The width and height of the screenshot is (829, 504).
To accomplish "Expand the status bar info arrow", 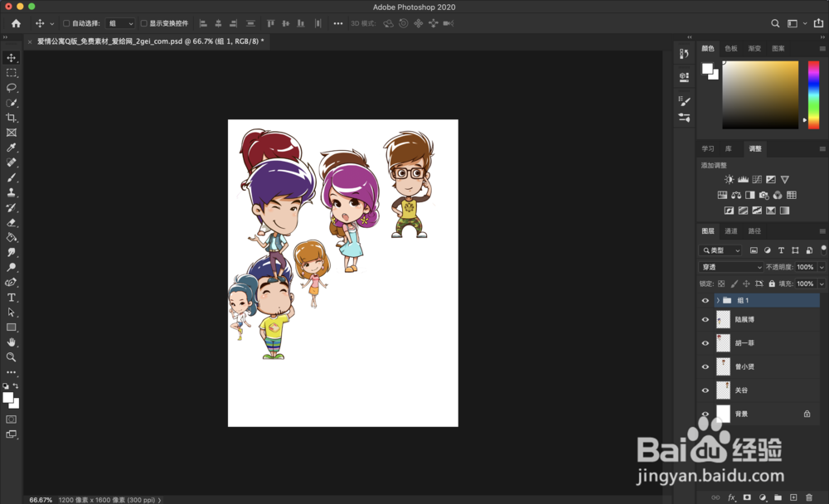I will point(159,500).
